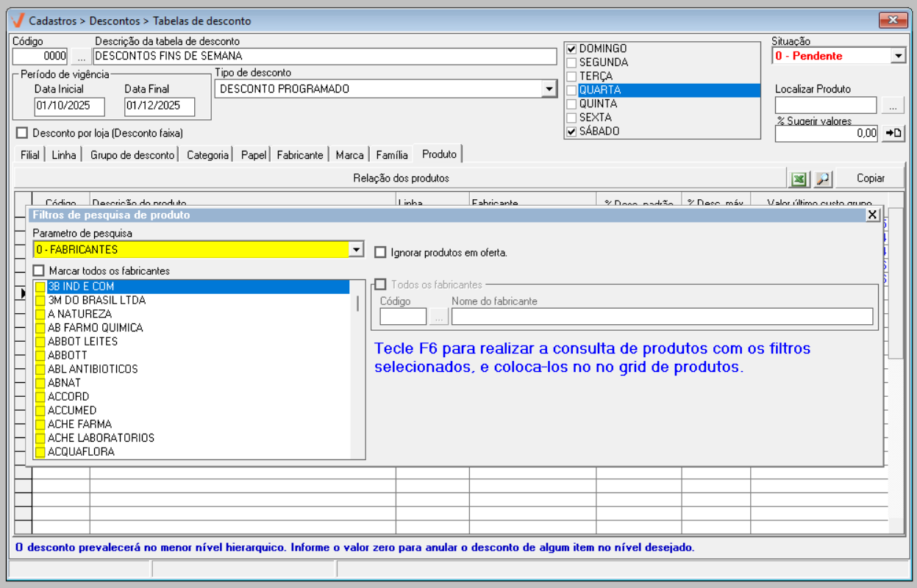Click the magnifier search icon beside Copiar
The width and height of the screenshot is (917, 588).
(822, 179)
